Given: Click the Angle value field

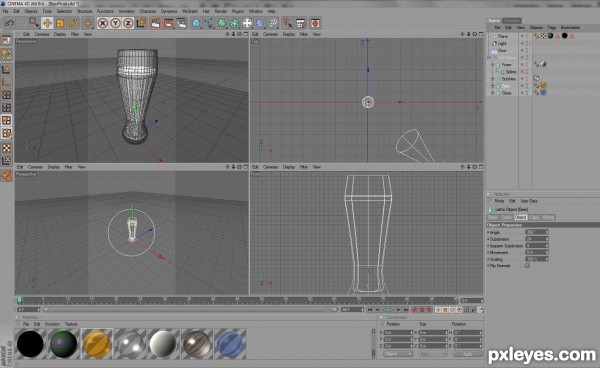Looking at the screenshot, I should 536,232.
